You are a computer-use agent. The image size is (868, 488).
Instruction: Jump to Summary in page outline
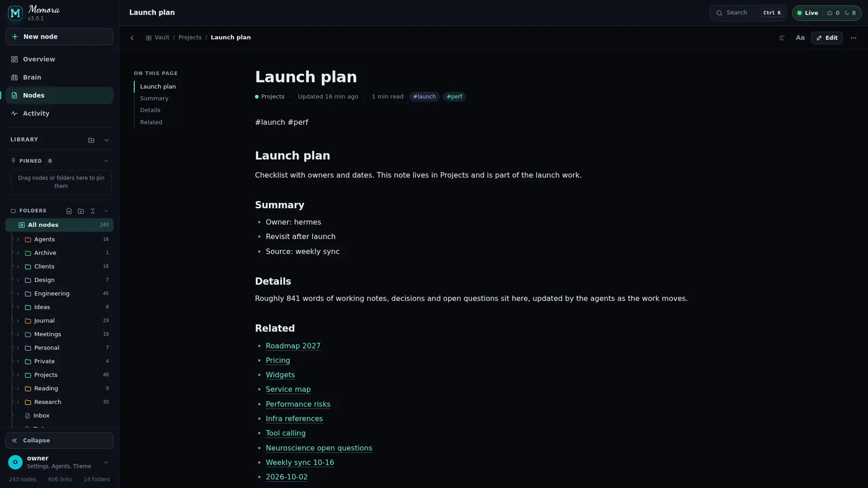click(x=154, y=98)
